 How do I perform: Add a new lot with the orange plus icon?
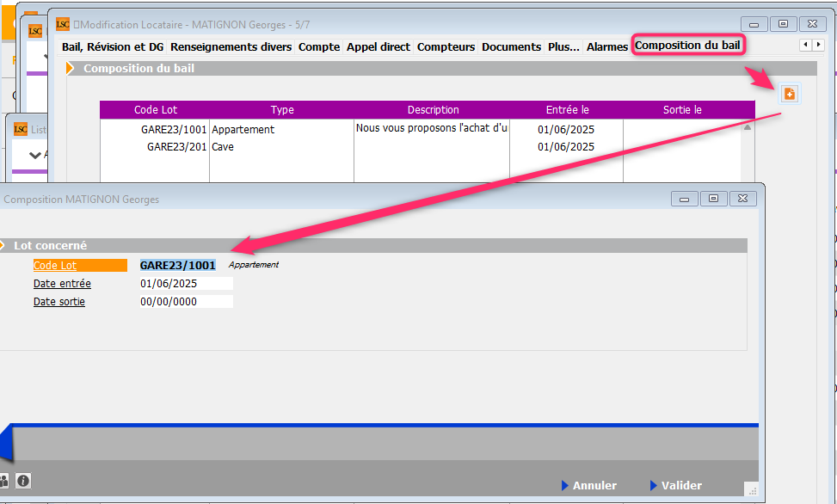(789, 94)
